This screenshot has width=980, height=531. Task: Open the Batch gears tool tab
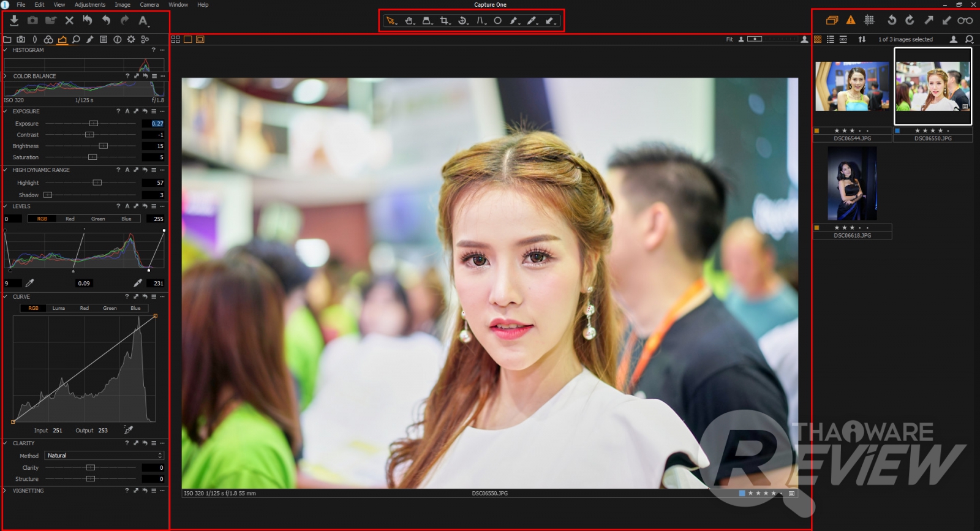pos(145,39)
